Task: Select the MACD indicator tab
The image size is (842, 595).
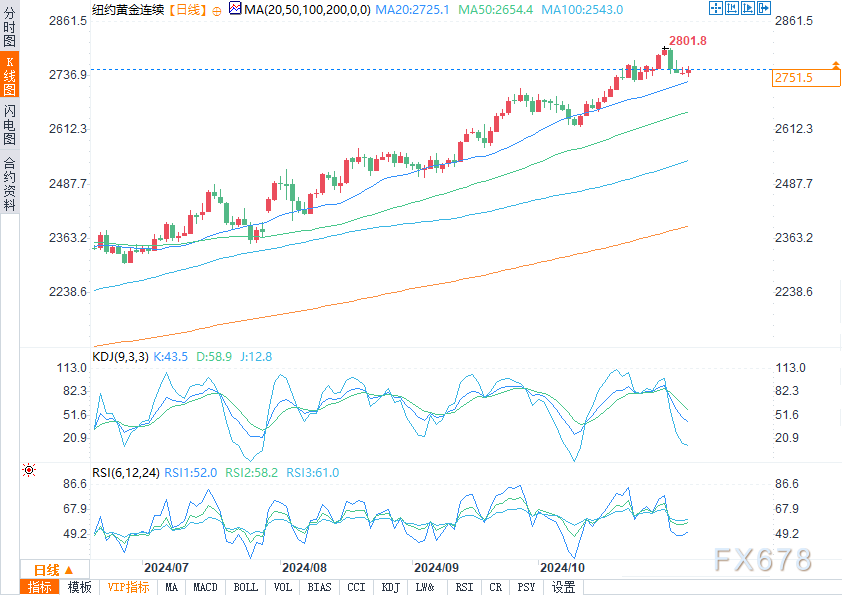Action: 205,587
